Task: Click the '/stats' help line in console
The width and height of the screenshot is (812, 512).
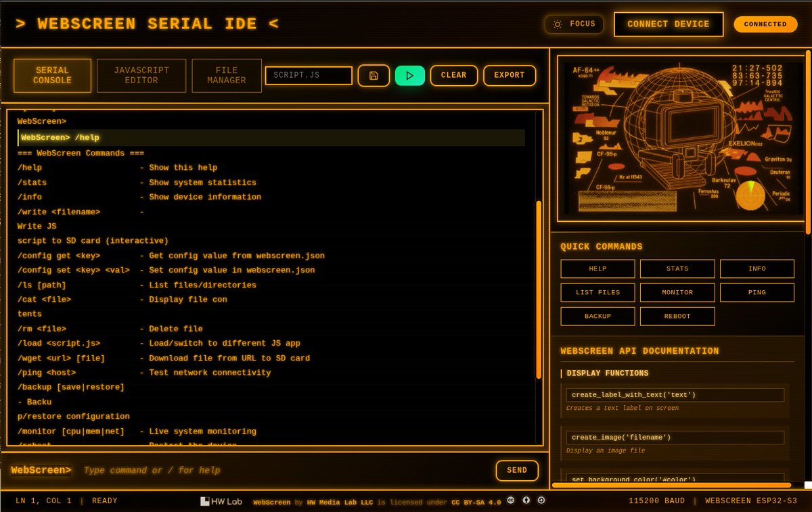Action: click(137, 183)
